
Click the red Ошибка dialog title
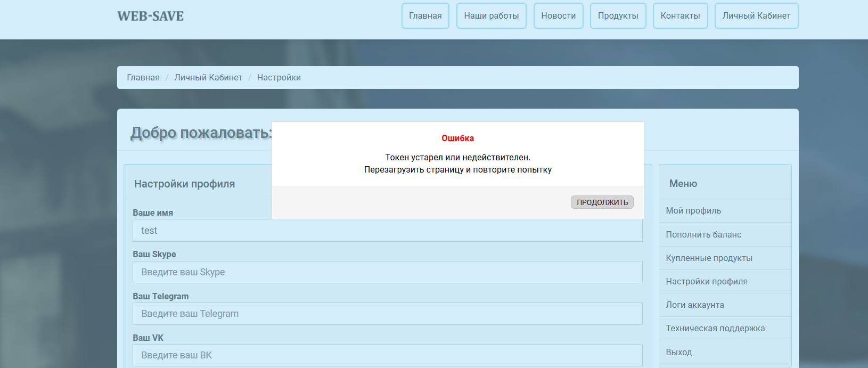click(x=458, y=138)
